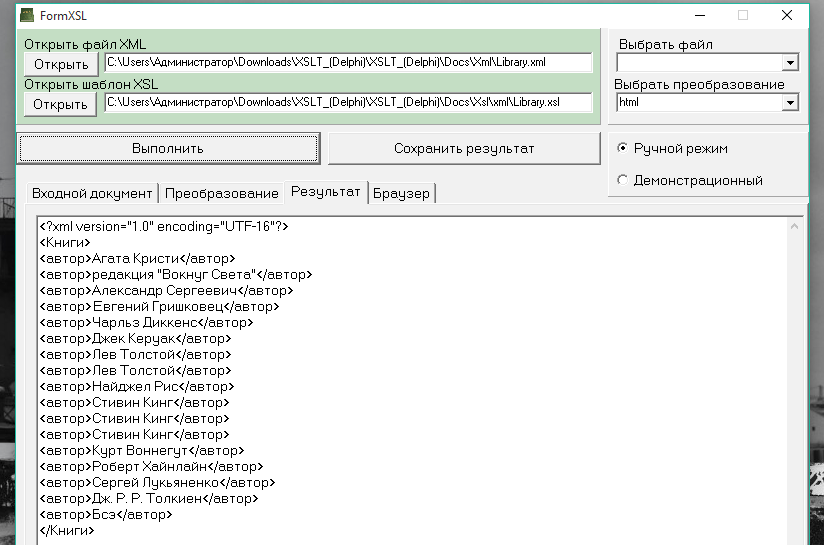Minimize the FormXSL window
824x545 pixels.
(x=700, y=15)
